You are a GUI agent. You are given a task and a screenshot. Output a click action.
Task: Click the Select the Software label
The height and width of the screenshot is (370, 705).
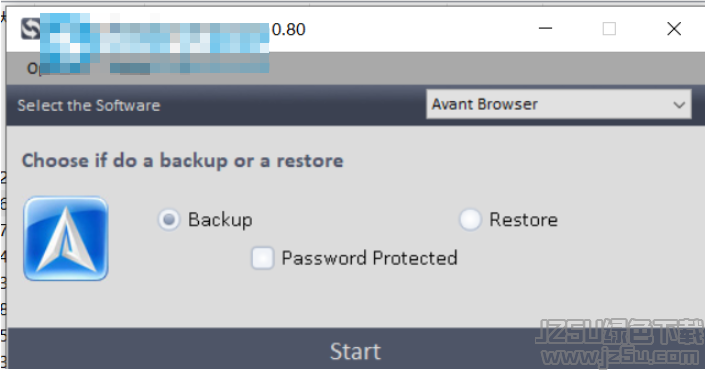pyautogui.click(x=89, y=105)
